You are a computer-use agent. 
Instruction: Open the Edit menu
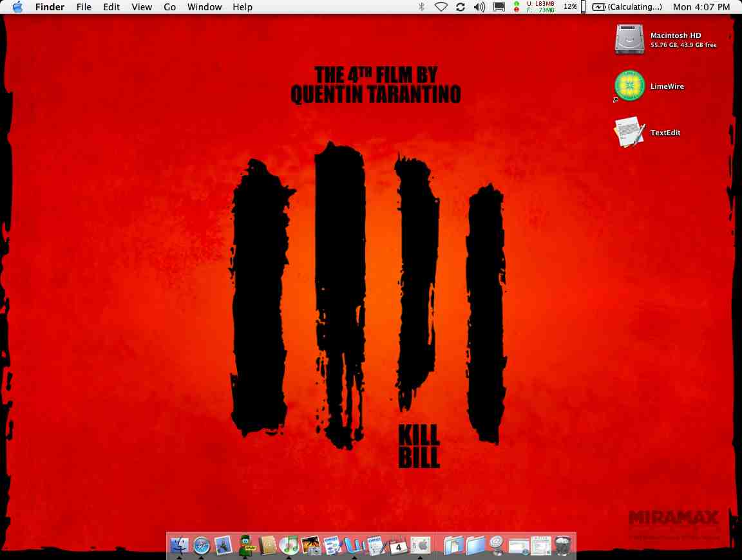tap(111, 6)
